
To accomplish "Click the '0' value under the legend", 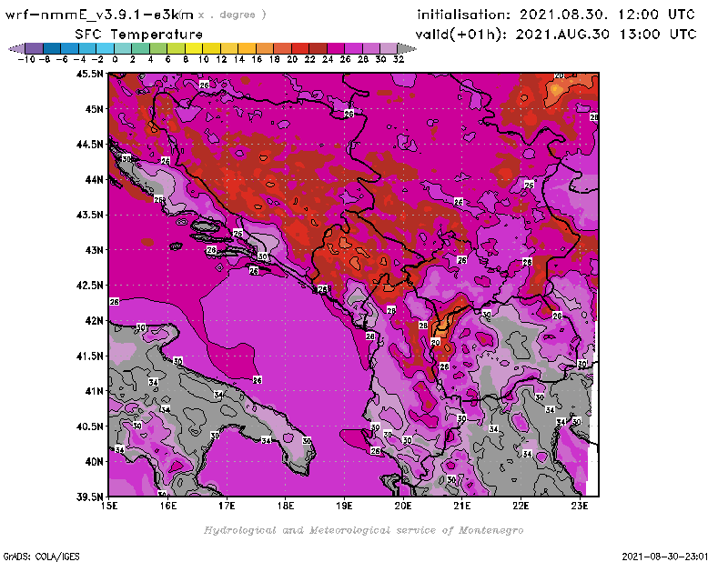I will click(x=116, y=59).
